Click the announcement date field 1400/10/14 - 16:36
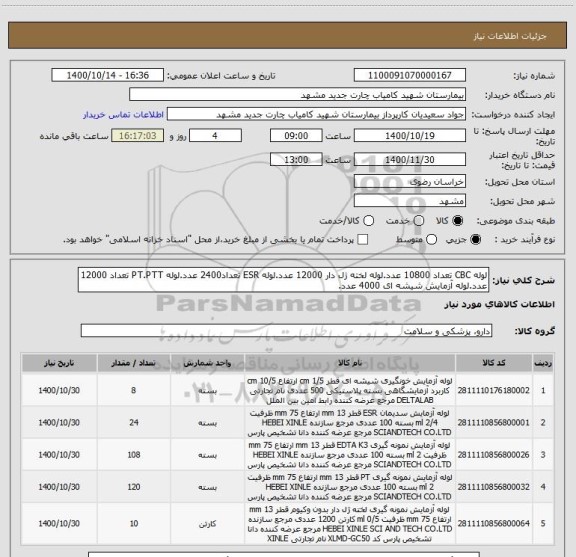The image size is (576, 557). coord(108,75)
